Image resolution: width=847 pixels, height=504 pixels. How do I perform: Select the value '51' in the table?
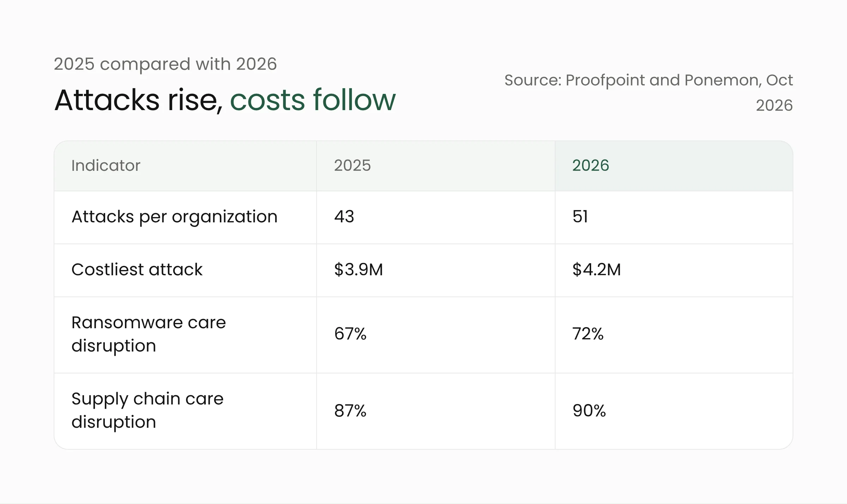pos(580,216)
